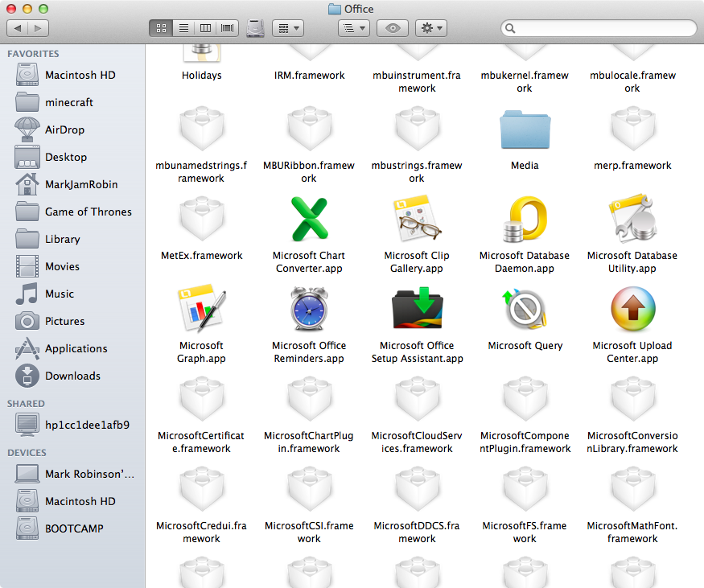Viewport: 704px width, 588px height.
Task: Select the MicrosoftCSI.framework icon
Action: click(309, 489)
